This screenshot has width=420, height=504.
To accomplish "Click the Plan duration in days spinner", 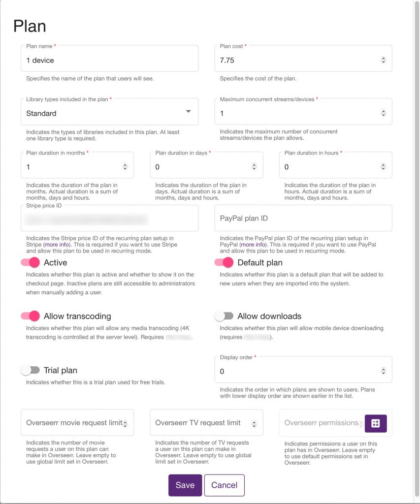I will [x=254, y=167].
